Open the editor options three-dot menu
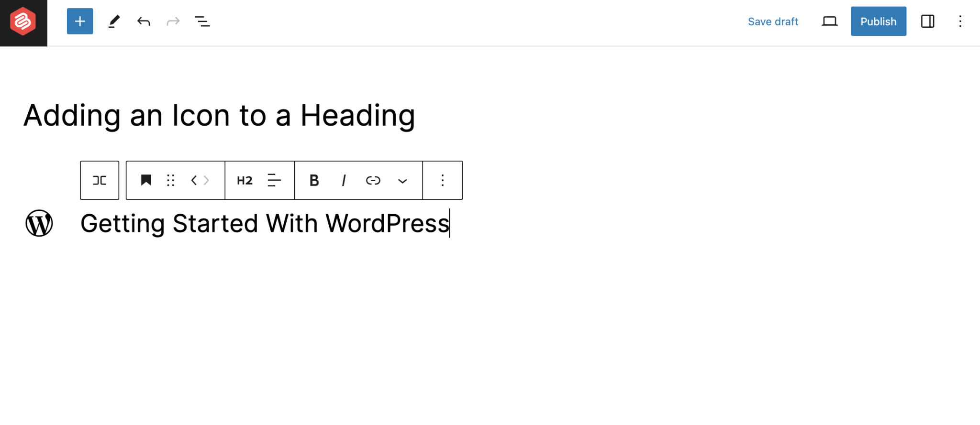 [960, 21]
